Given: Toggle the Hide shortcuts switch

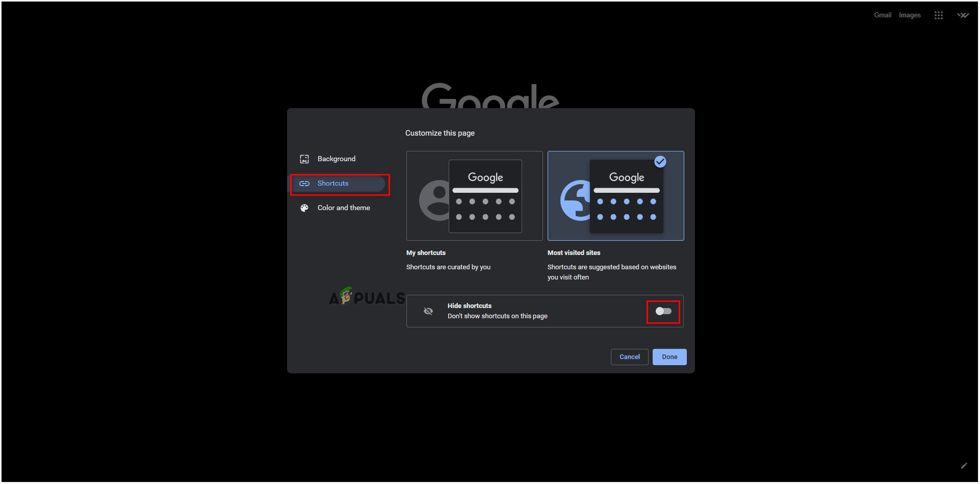Looking at the screenshot, I should click(x=663, y=311).
